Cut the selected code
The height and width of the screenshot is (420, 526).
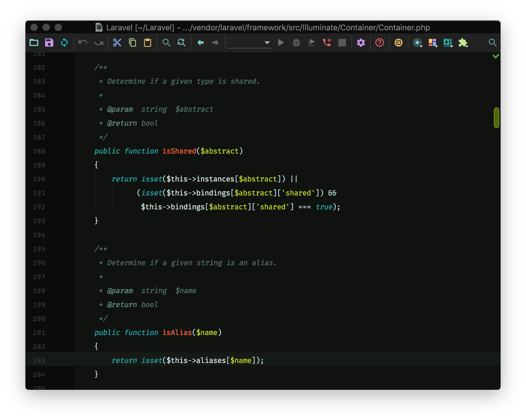[117, 42]
